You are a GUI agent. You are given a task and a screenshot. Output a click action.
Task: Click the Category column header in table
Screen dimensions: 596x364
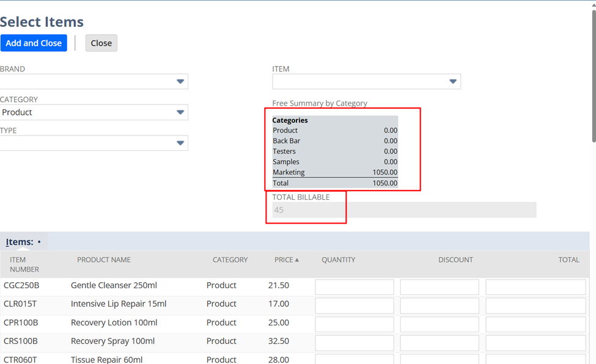(x=230, y=260)
